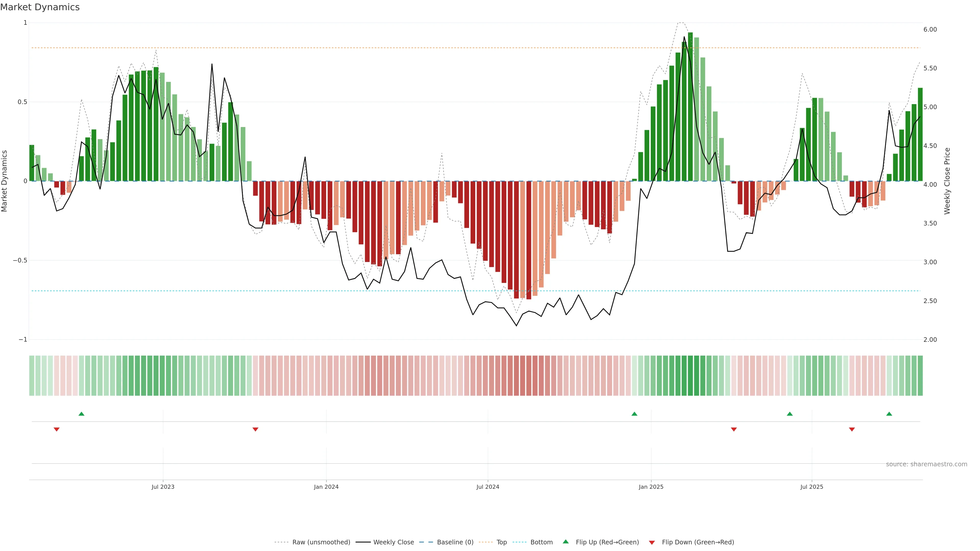Click the green flip-up marker just before Jul 2025
This screenshot has width=980, height=551.
(x=790, y=414)
